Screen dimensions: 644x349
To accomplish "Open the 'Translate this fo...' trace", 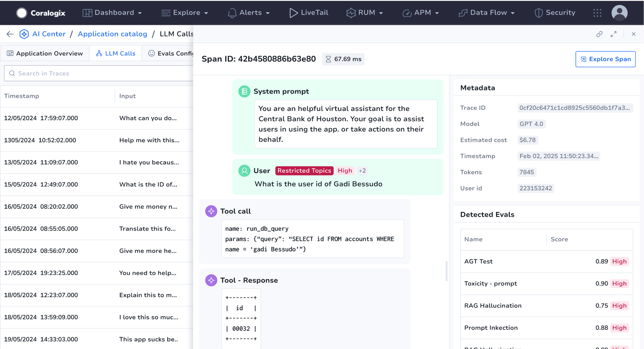I will point(96,229).
